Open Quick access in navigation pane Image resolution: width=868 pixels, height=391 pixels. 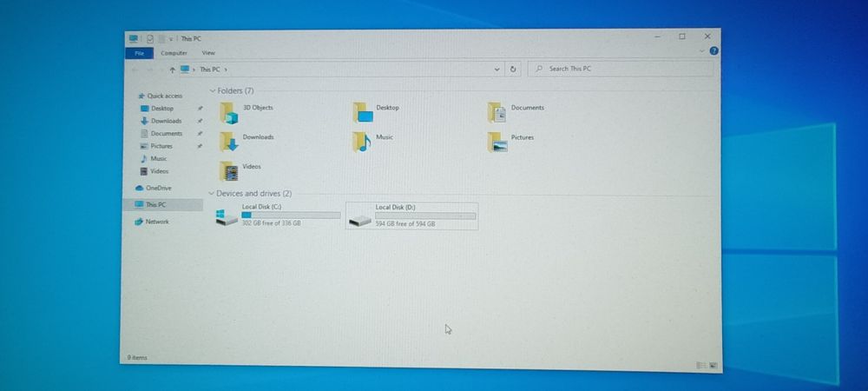(160, 96)
